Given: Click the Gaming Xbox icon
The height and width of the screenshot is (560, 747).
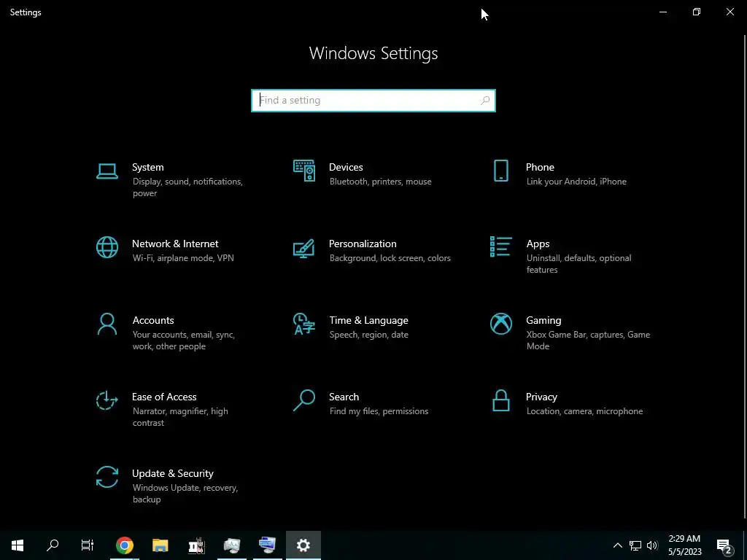Looking at the screenshot, I should (x=500, y=324).
